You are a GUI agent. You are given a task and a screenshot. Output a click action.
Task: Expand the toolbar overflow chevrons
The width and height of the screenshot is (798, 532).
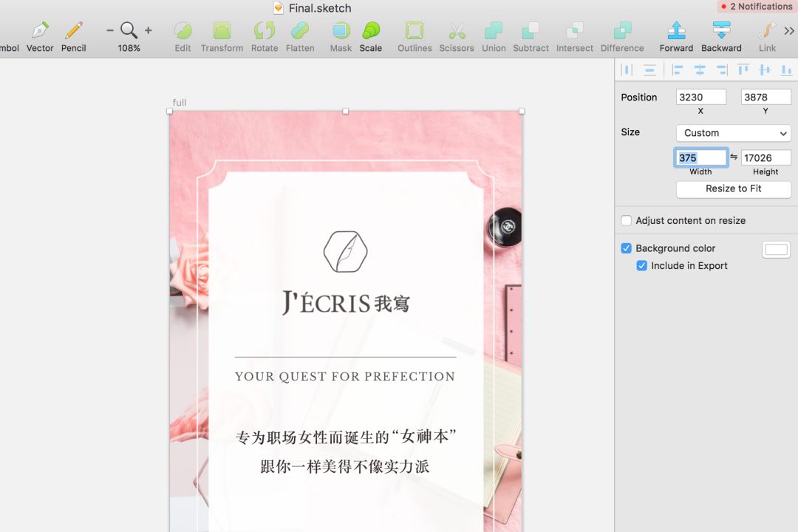(789, 30)
